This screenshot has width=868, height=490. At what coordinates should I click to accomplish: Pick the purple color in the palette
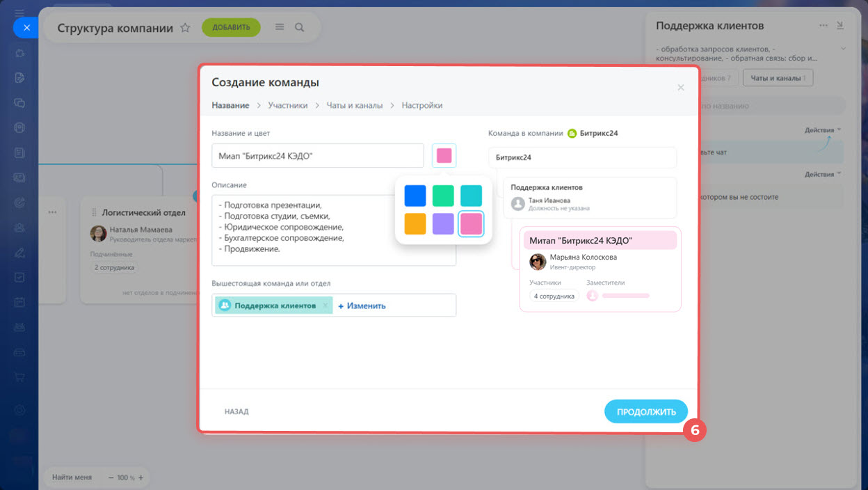pos(443,224)
